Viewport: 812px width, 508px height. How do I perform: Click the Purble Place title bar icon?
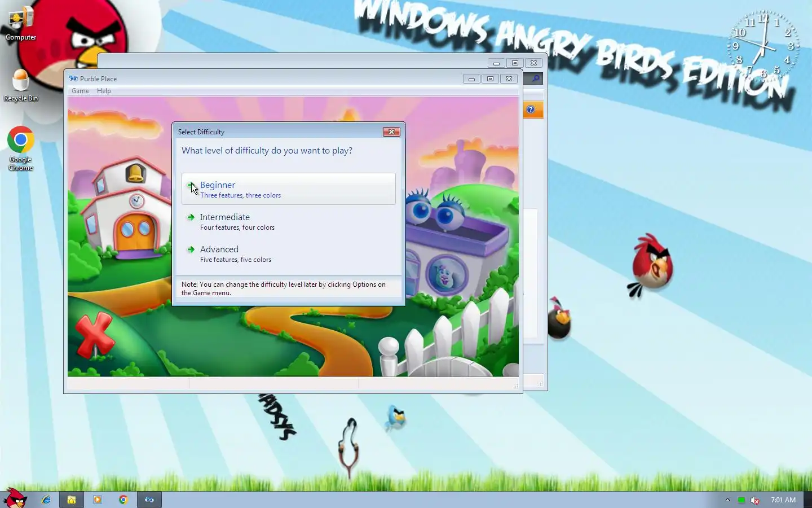click(73, 78)
